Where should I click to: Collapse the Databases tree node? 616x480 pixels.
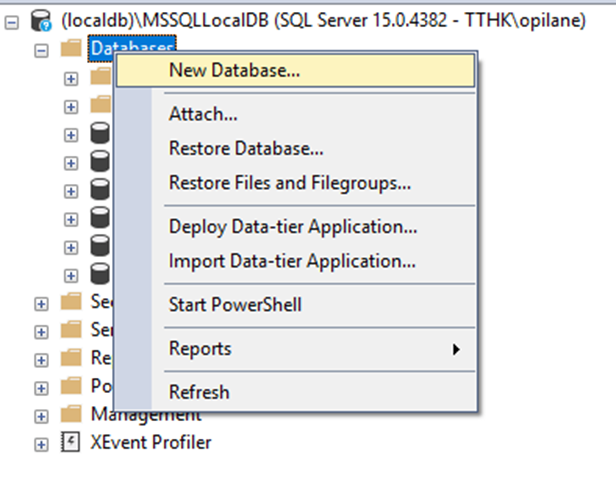[x=41, y=48]
